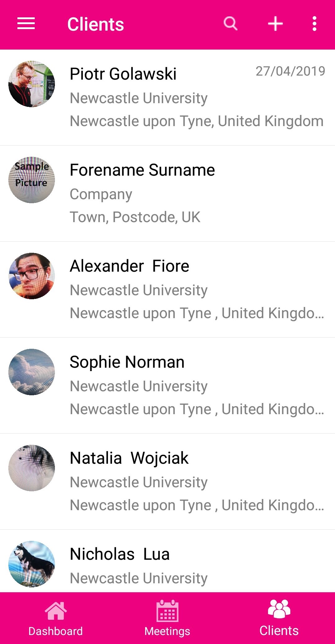335x644 pixels.
Task: Open Natalia Wojciak's client record
Action: pyautogui.click(x=129, y=458)
